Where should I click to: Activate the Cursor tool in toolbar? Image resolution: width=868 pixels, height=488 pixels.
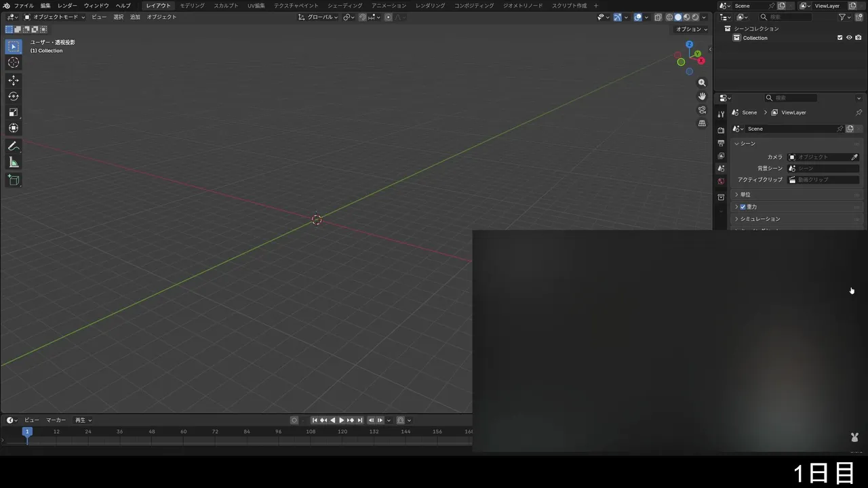14,62
